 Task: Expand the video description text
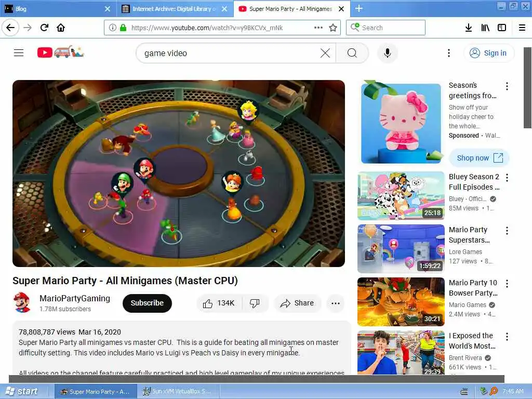click(181, 348)
